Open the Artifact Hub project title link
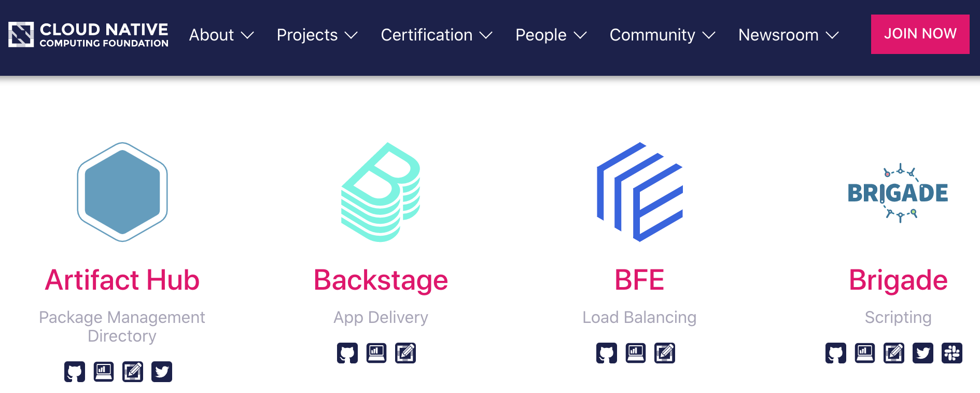This screenshot has height=393, width=980. click(122, 280)
